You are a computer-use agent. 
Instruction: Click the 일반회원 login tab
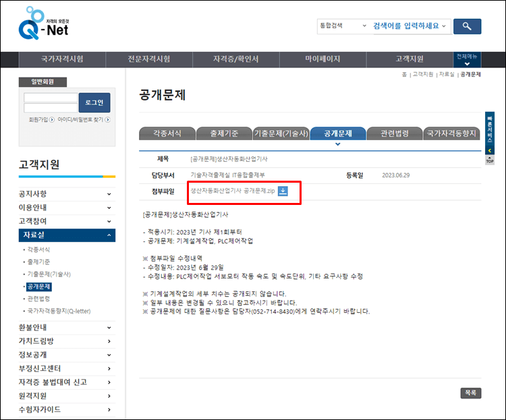pos(43,82)
